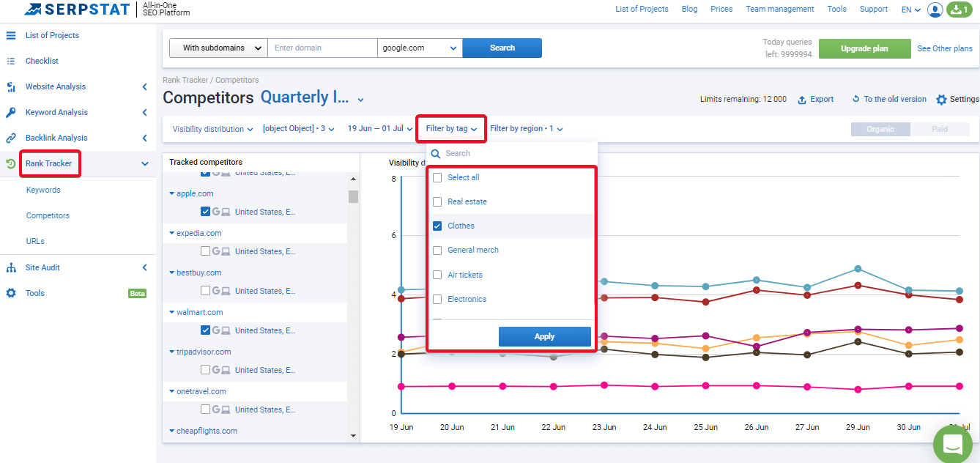
Task: Open the With subdomains dropdown
Action: click(218, 48)
